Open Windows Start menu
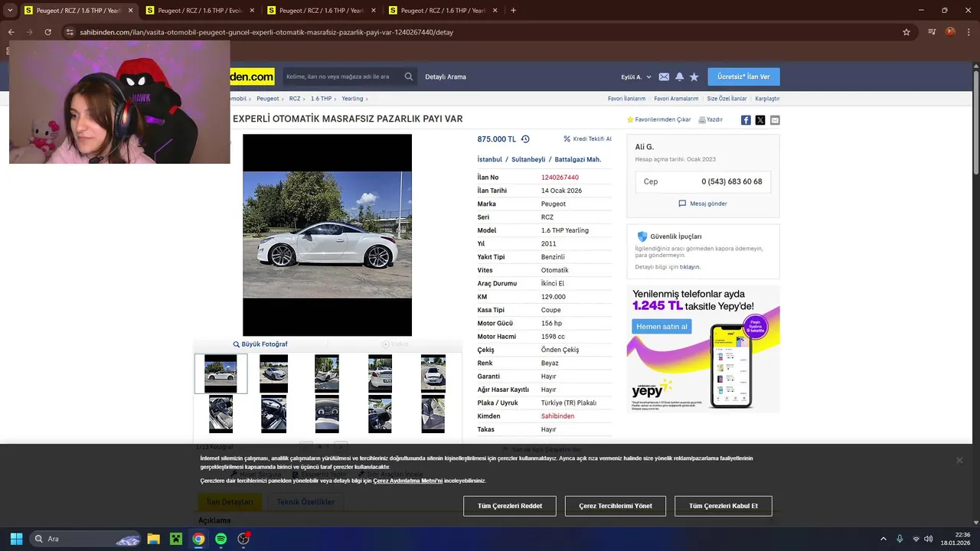Screen dimensions: 980x551 click(x=16, y=539)
